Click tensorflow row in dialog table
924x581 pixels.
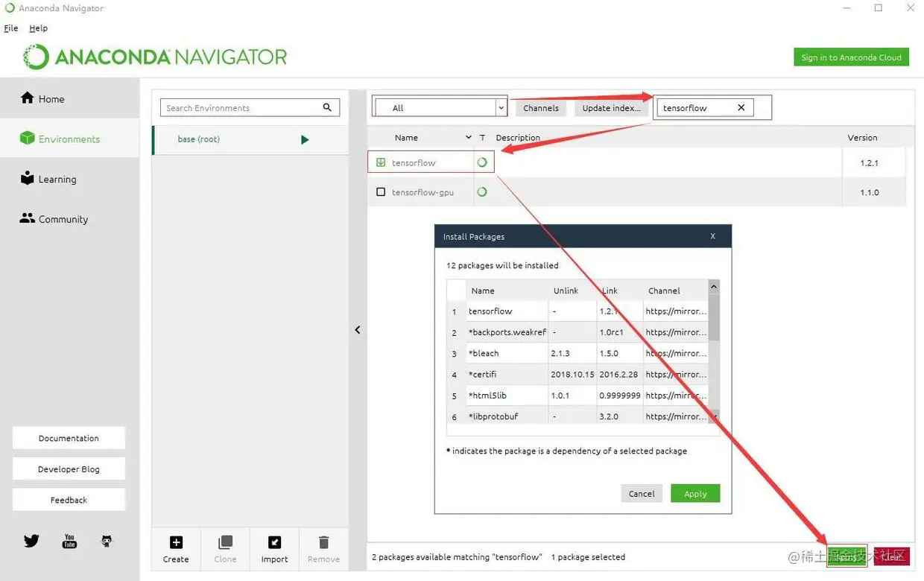(577, 311)
